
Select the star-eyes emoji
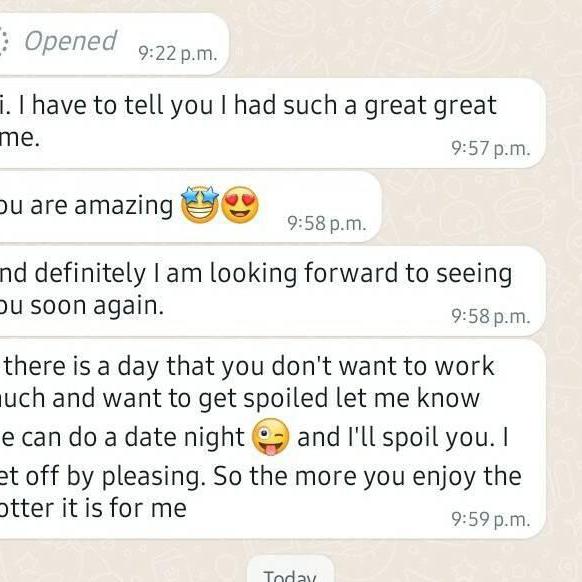(x=200, y=205)
